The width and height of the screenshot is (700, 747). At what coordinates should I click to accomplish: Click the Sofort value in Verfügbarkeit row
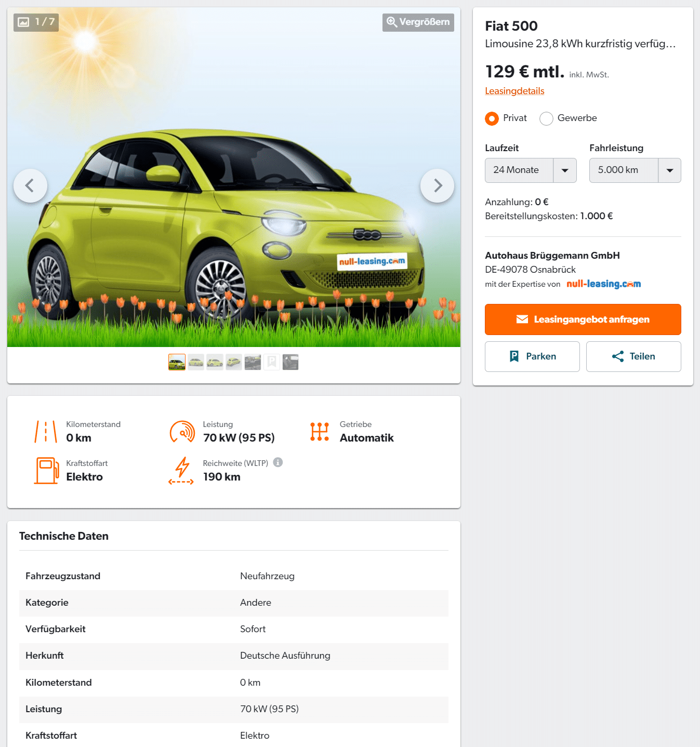tap(253, 629)
